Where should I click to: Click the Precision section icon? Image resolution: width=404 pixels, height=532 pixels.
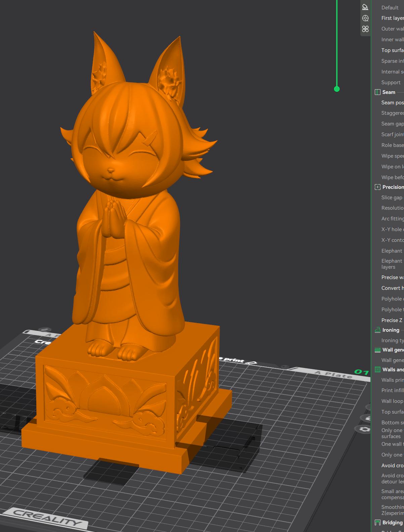point(377,187)
